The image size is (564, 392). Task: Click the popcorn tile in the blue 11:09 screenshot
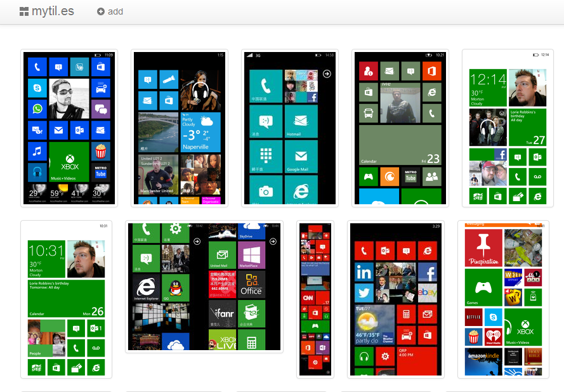101,151
